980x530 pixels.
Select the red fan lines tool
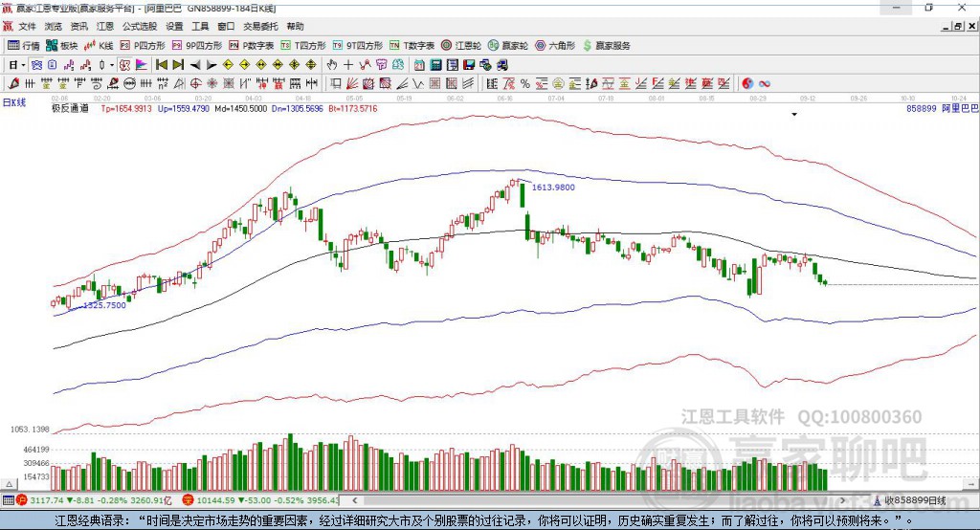tap(352, 83)
